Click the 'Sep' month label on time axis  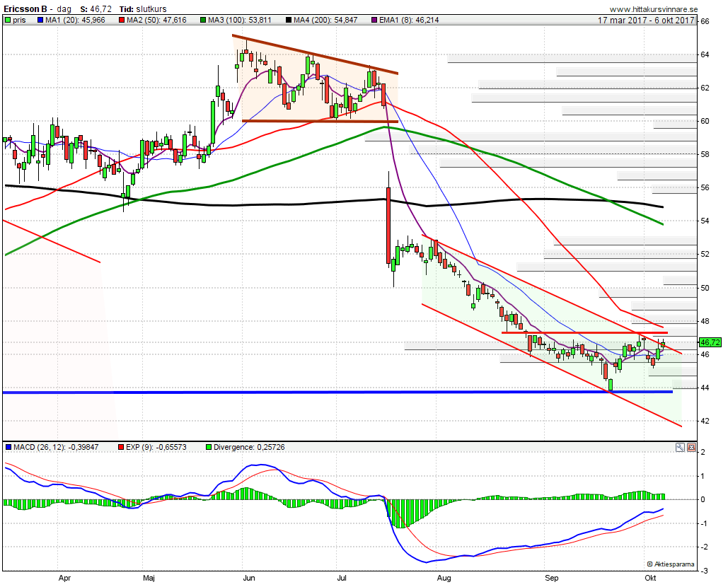pyautogui.click(x=552, y=579)
